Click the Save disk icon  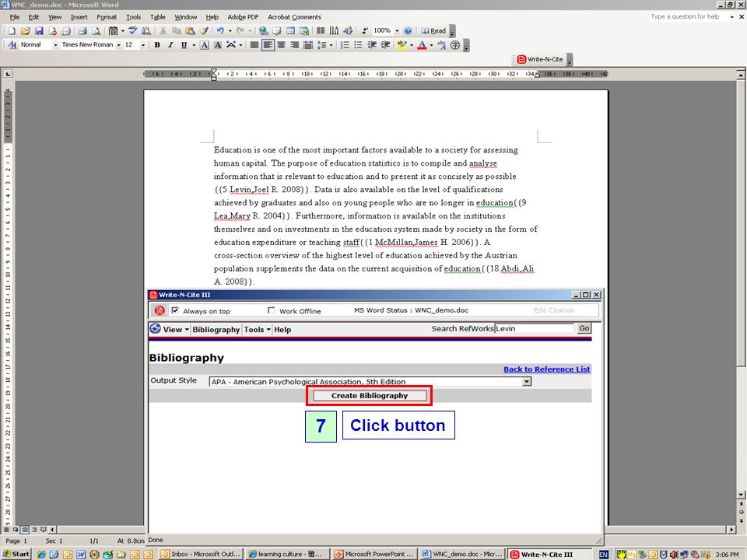[x=39, y=31]
